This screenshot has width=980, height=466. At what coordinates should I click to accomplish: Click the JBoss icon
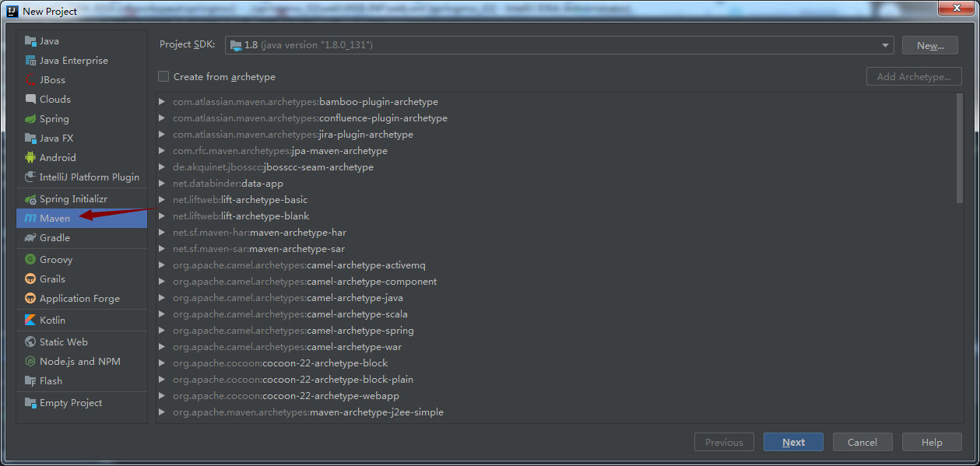click(x=30, y=80)
